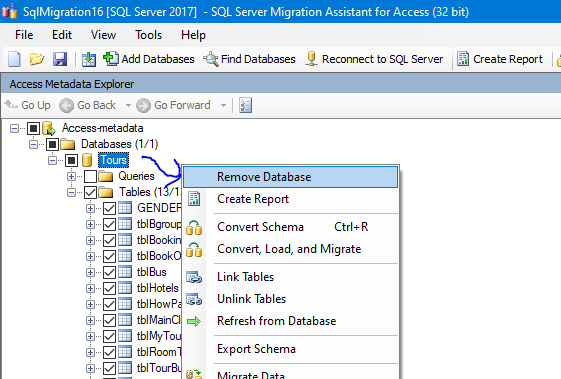The height and width of the screenshot is (379, 561).
Task: Click the Go Back navigation button
Action: coord(88,105)
